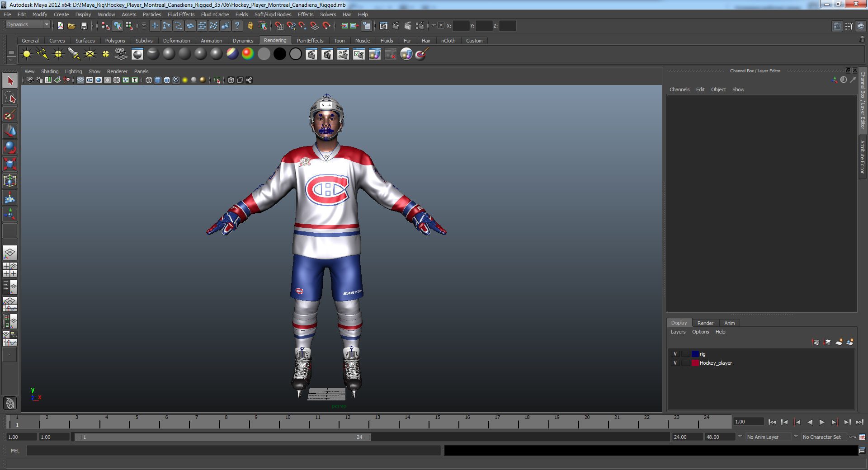
Task: Open a scene with folder icon
Action: 71,26
